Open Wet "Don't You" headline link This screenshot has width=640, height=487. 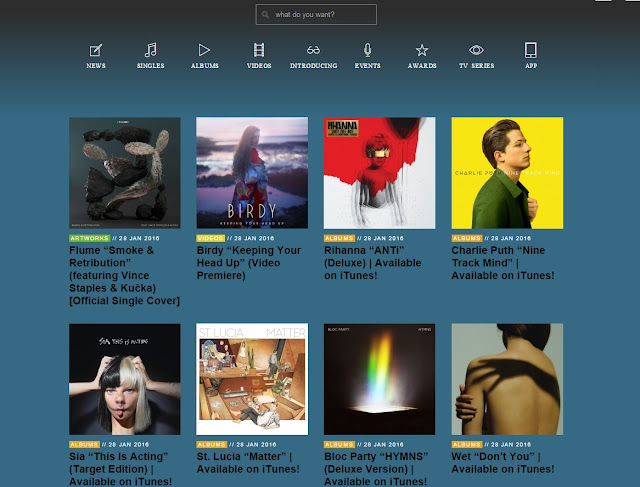click(503, 463)
